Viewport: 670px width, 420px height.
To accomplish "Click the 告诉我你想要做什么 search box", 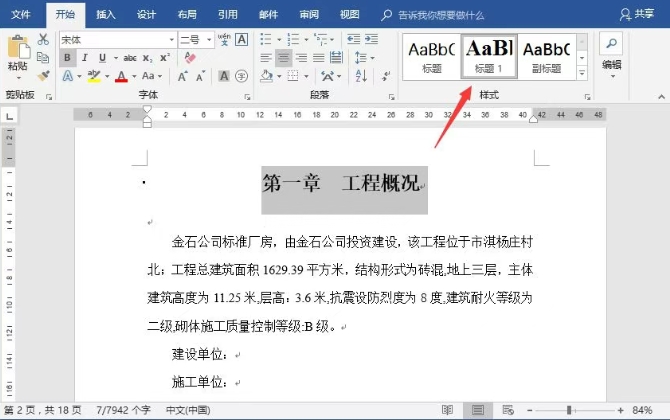I will [x=440, y=15].
